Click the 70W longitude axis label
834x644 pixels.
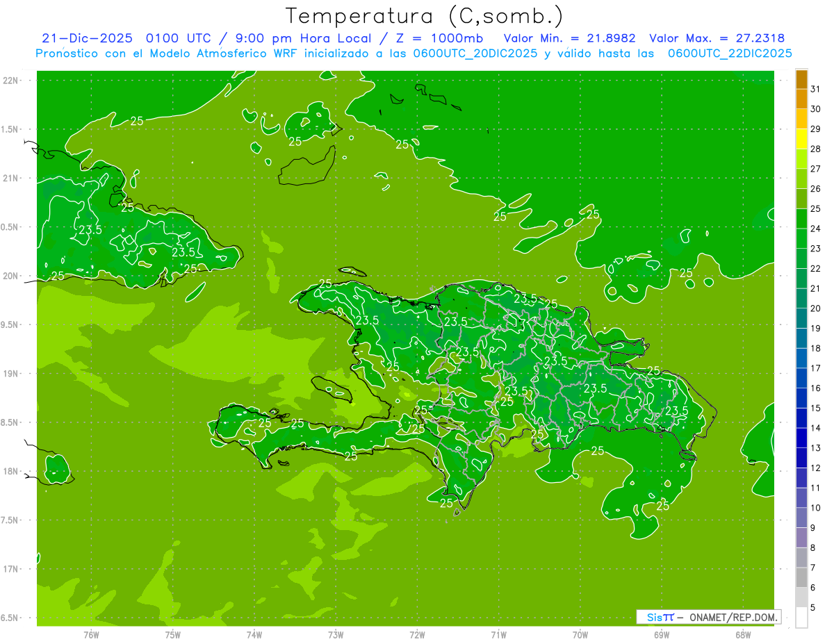(580, 635)
